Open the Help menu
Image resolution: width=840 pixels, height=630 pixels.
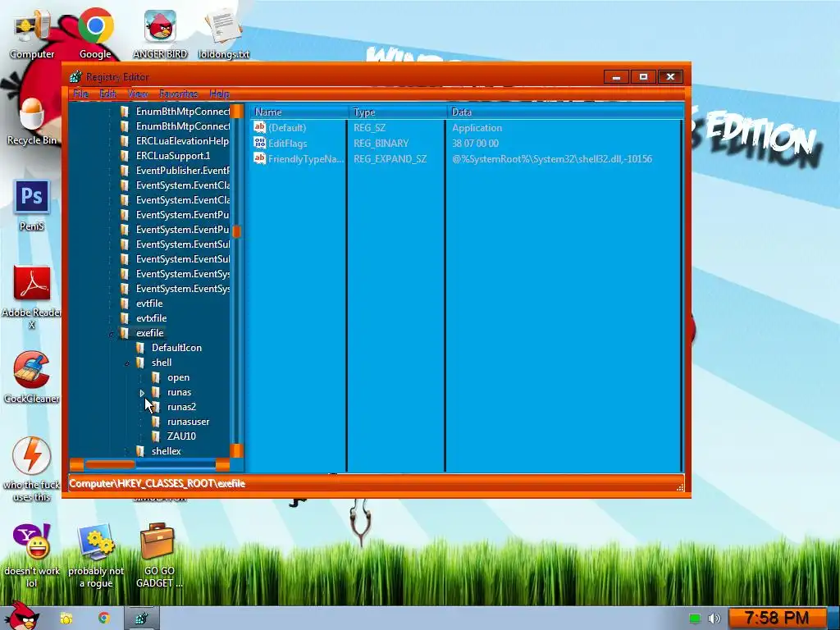click(x=219, y=94)
